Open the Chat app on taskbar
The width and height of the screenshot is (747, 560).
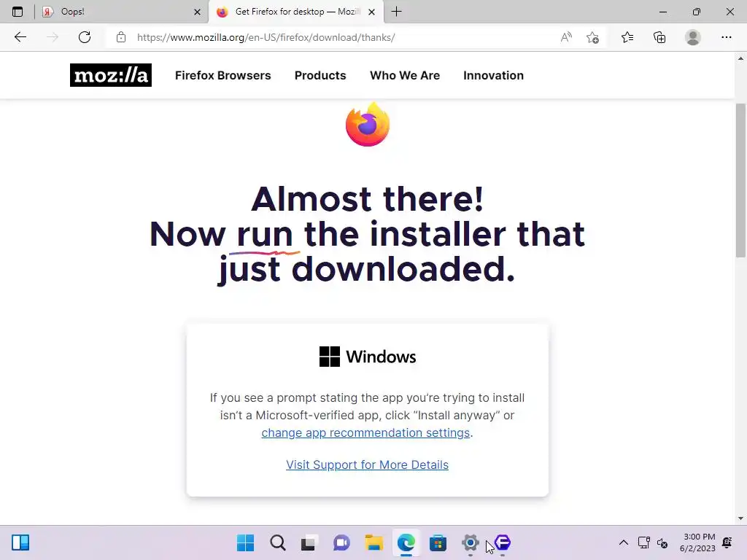coord(341,542)
